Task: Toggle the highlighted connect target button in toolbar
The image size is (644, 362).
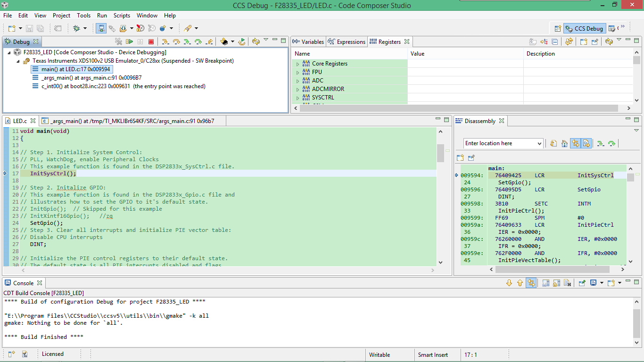Action: point(101,28)
